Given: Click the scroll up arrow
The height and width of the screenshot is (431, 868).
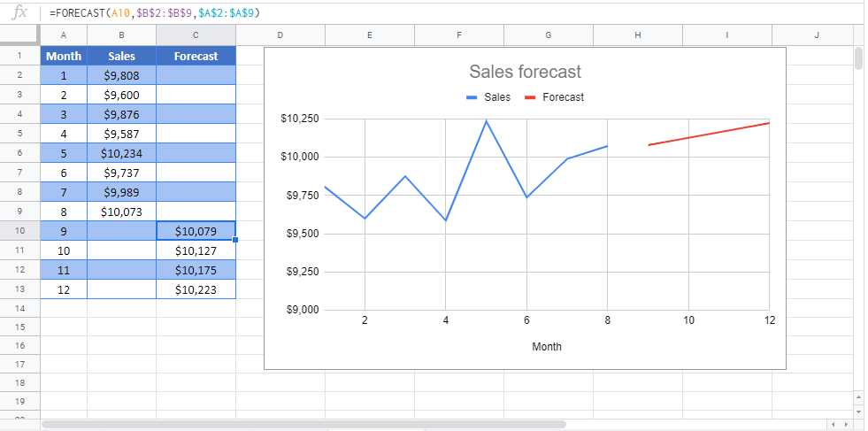Looking at the screenshot, I should click(858, 397).
